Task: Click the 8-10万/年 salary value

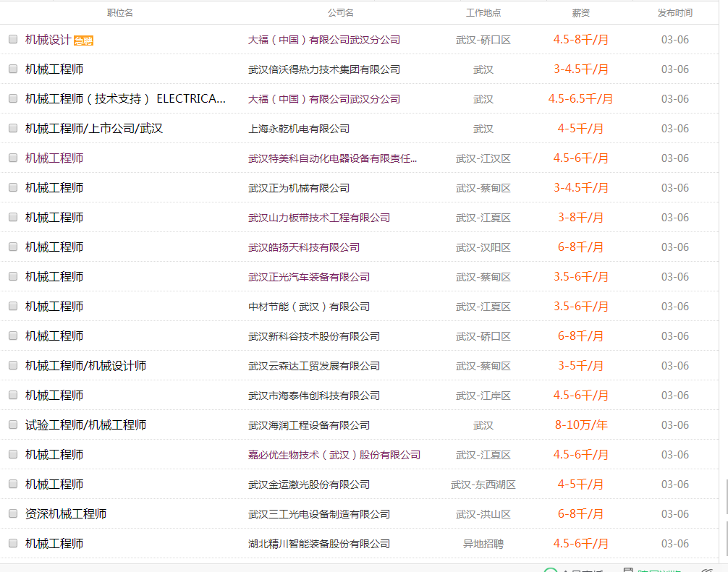Action: tap(581, 425)
